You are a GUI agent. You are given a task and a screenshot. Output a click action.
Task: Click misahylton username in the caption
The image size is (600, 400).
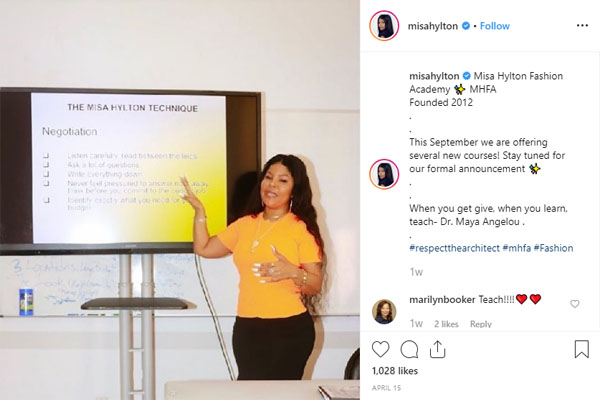point(434,76)
